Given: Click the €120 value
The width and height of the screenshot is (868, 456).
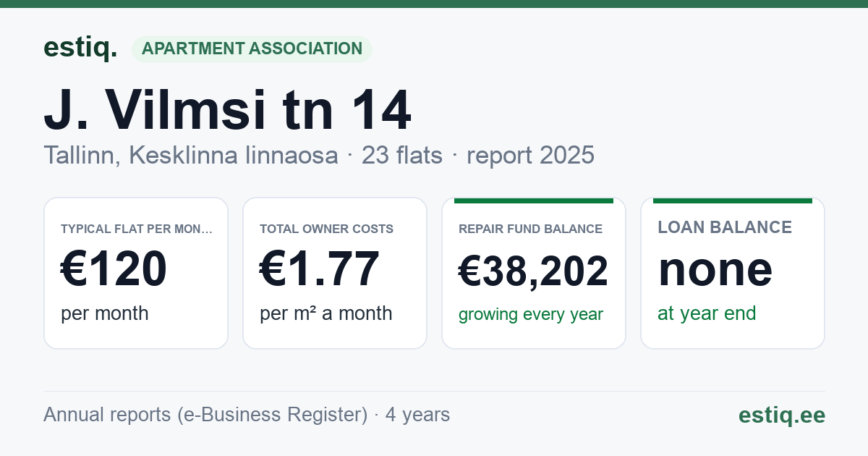Looking at the screenshot, I should pos(114,269).
